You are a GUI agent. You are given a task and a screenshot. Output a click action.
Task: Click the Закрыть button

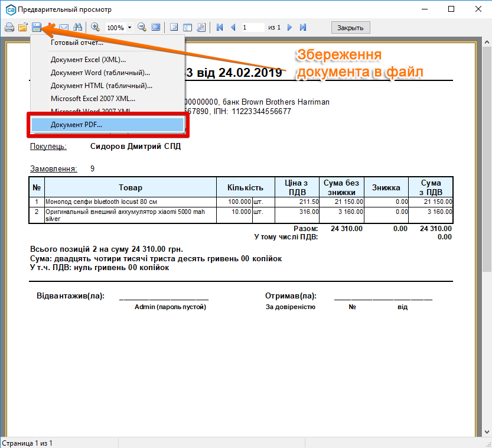350,28
